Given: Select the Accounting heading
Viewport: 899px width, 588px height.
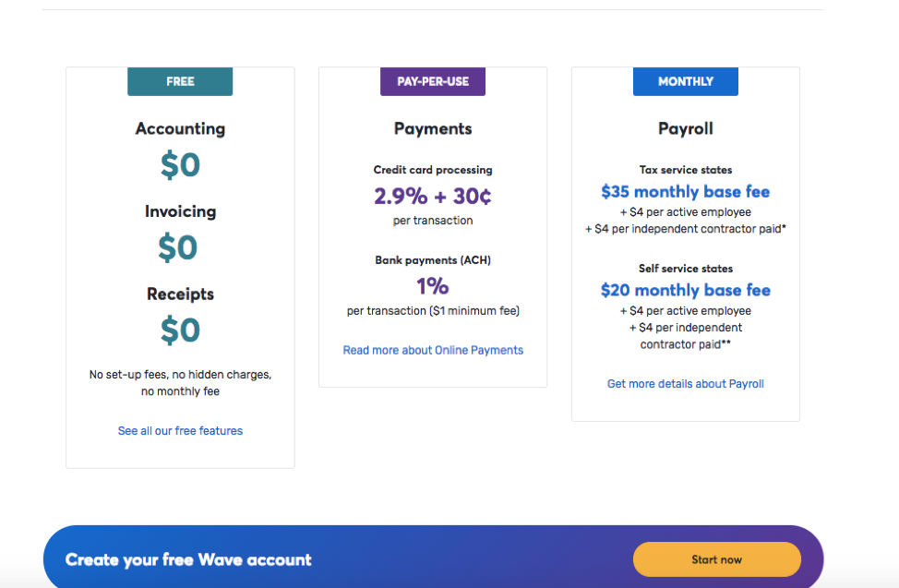Looking at the screenshot, I should [x=180, y=129].
